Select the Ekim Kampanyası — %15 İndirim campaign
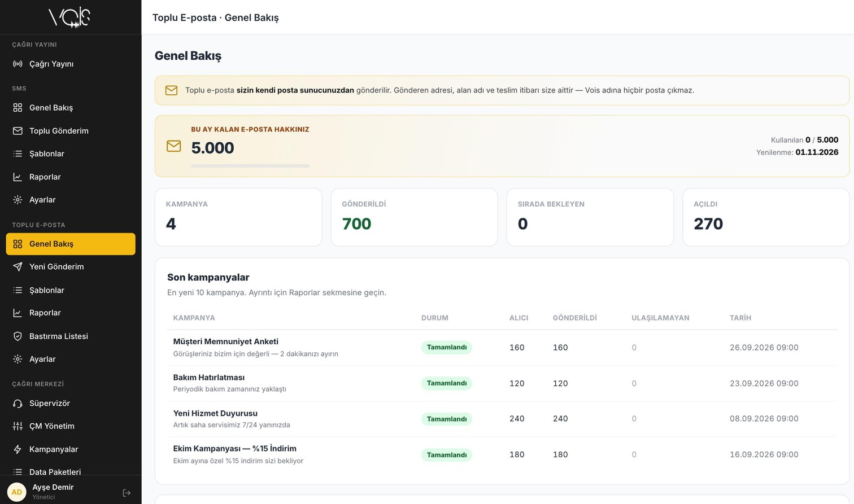Image resolution: width=854 pixels, height=504 pixels. (x=235, y=449)
